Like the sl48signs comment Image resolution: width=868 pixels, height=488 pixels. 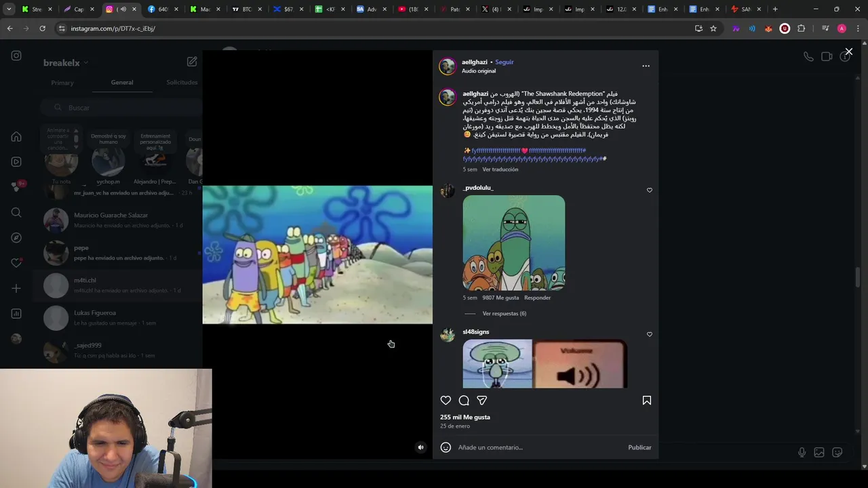point(650,334)
